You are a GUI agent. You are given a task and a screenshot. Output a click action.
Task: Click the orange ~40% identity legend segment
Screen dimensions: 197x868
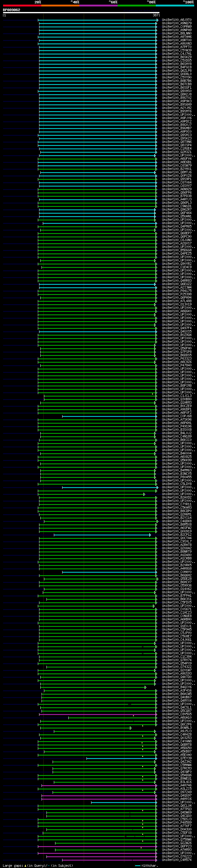click(x=60, y=6)
